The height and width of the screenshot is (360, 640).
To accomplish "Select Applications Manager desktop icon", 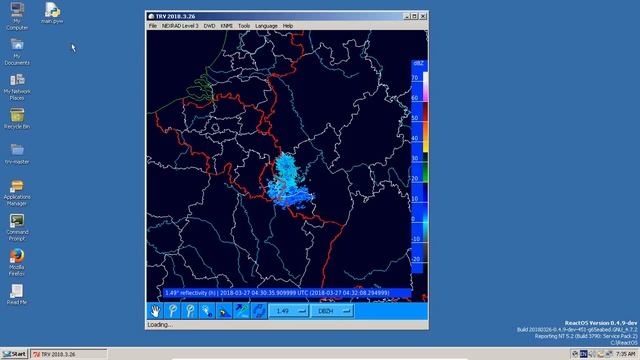I will [x=17, y=193].
